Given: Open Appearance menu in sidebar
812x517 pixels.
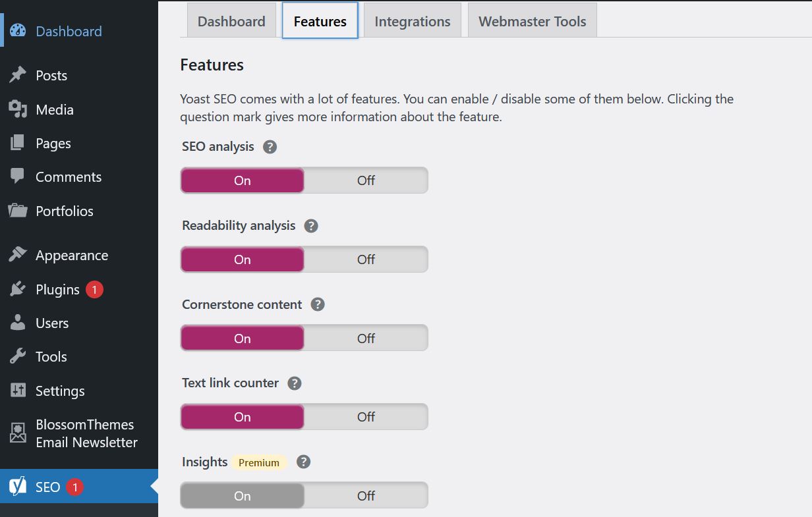Looking at the screenshot, I should (x=71, y=256).
